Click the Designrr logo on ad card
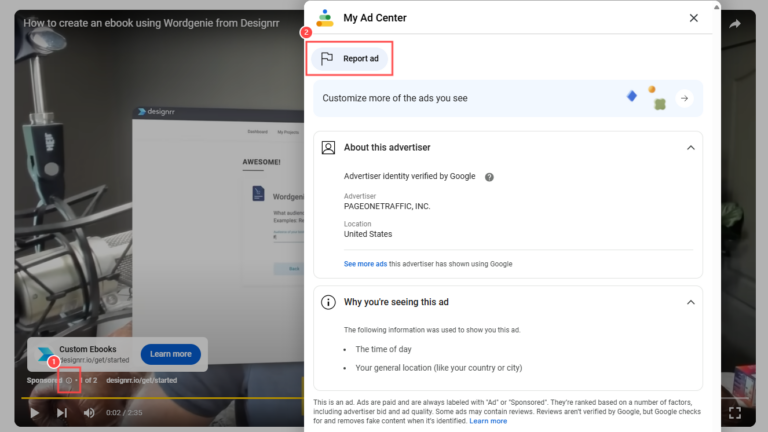This screenshot has width=768, height=432. click(46, 354)
